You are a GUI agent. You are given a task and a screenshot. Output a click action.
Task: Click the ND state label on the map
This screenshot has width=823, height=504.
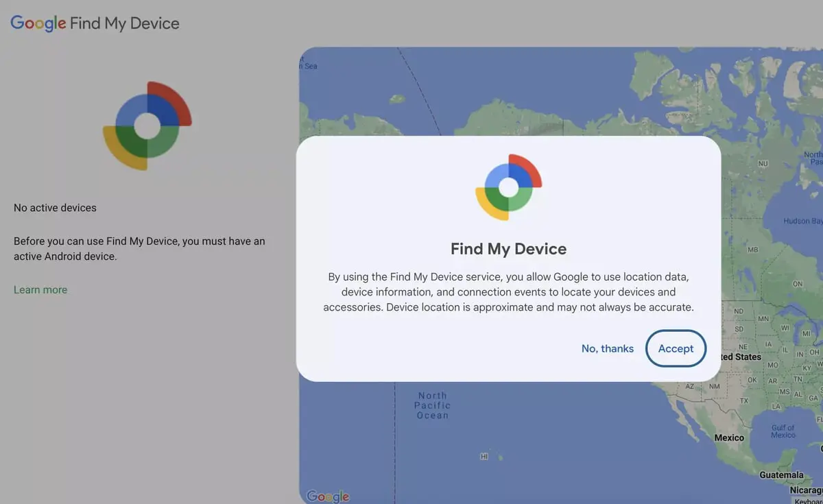pyautogui.click(x=739, y=311)
